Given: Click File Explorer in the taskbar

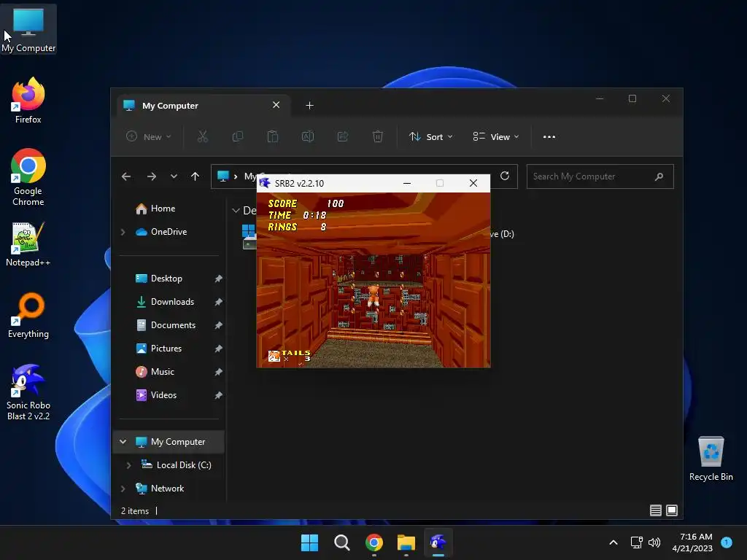Looking at the screenshot, I should (x=406, y=542).
